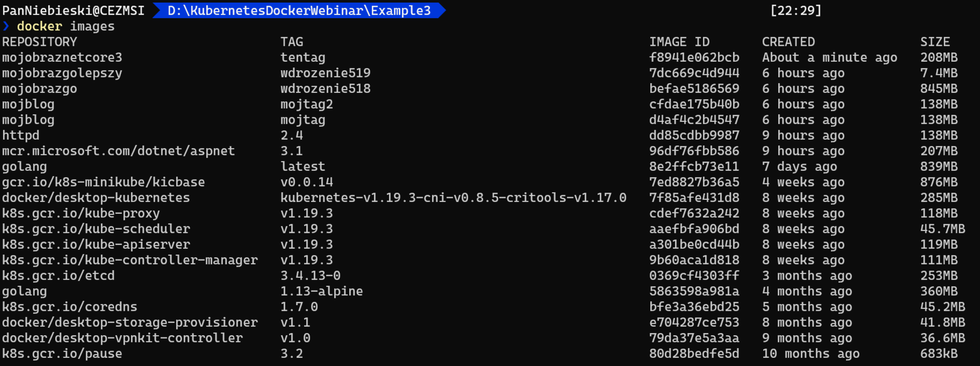The height and width of the screenshot is (366, 980).
Task: Click the prompt chevron before docker
Action: pos(6,26)
